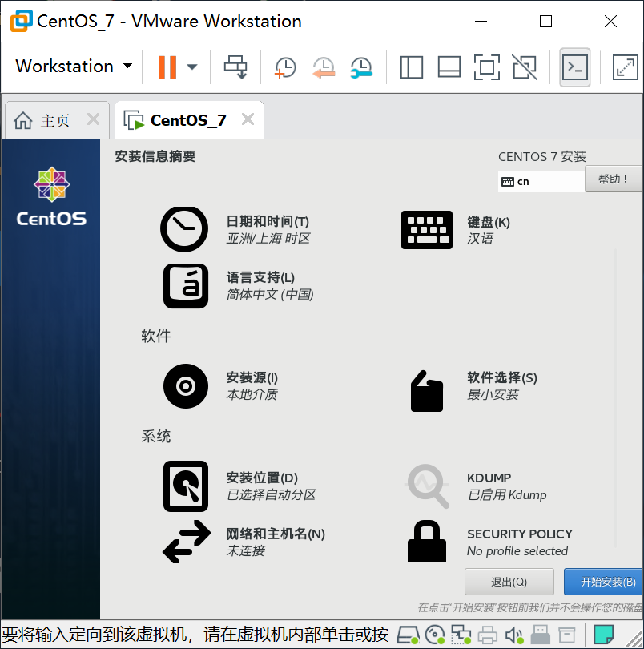Image resolution: width=644 pixels, height=649 pixels.
Task: Revert the VM to its previous snapshot
Action: tap(324, 67)
